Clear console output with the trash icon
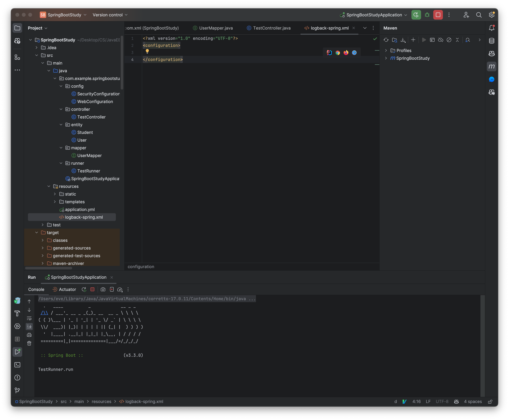Viewport: 509px width, 420px height. point(29,343)
